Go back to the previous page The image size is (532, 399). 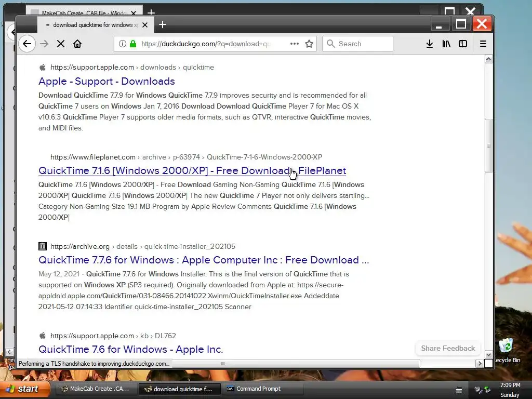click(27, 44)
